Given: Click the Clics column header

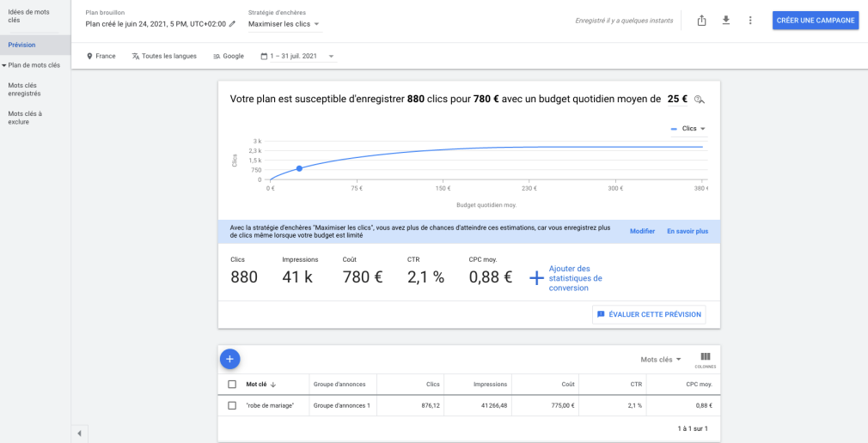Looking at the screenshot, I should pos(433,385).
